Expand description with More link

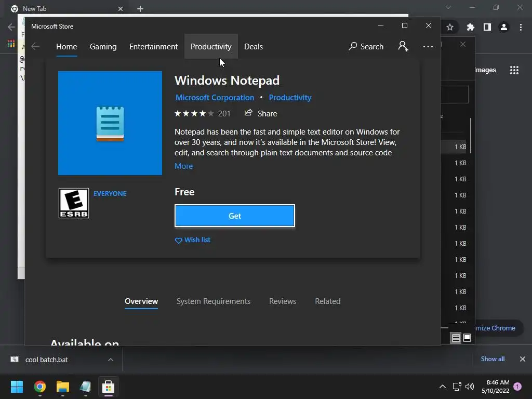(x=183, y=166)
